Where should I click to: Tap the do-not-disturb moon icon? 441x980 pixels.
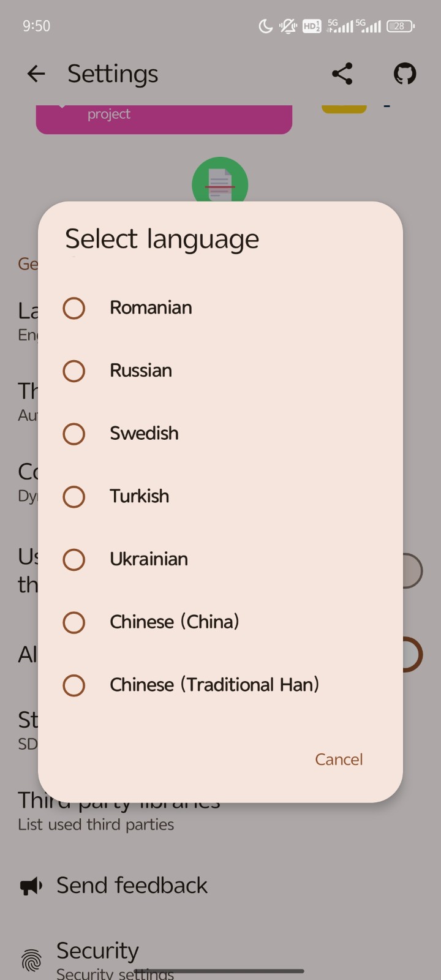pos(265,26)
